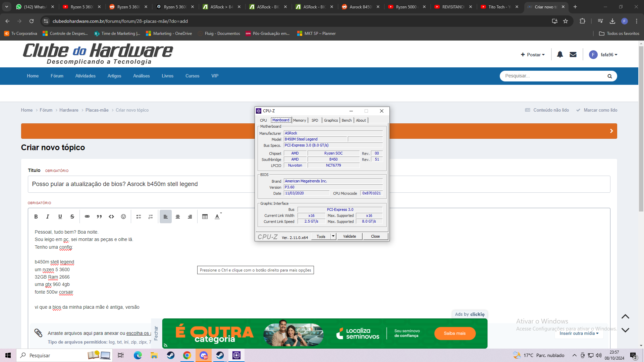Open Todos os favoritos bookmarks folder

pyautogui.click(x=619, y=34)
